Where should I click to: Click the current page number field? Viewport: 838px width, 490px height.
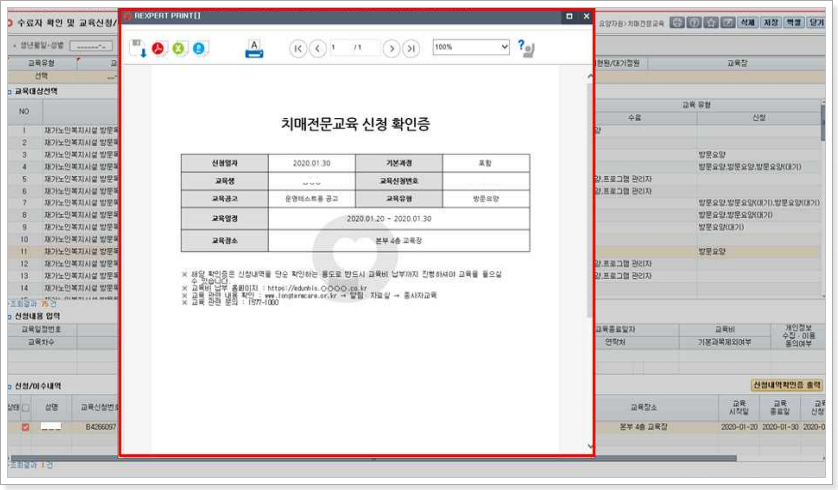click(x=340, y=48)
